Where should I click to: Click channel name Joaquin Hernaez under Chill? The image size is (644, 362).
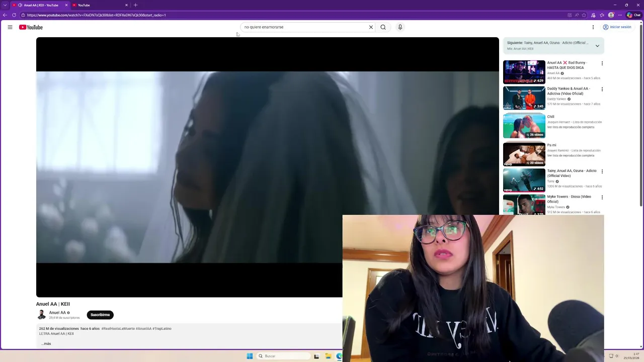pyautogui.click(x=558, y=122)
